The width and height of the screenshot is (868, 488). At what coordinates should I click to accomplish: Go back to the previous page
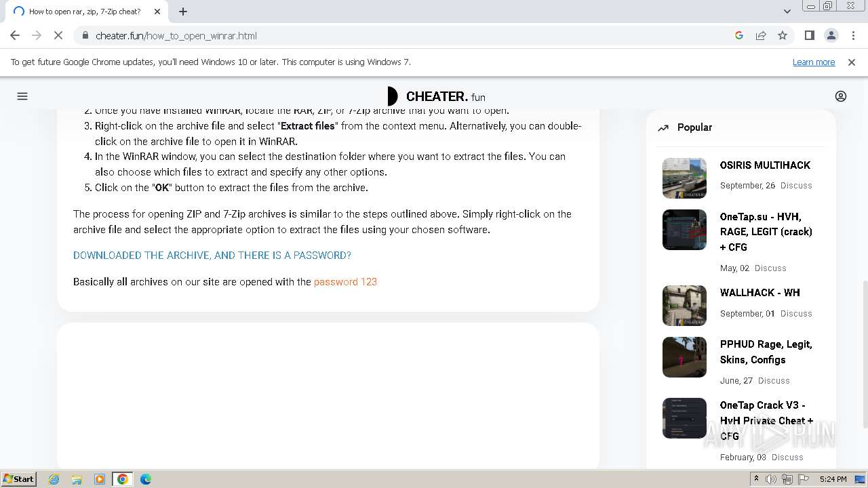pos(15,35)
